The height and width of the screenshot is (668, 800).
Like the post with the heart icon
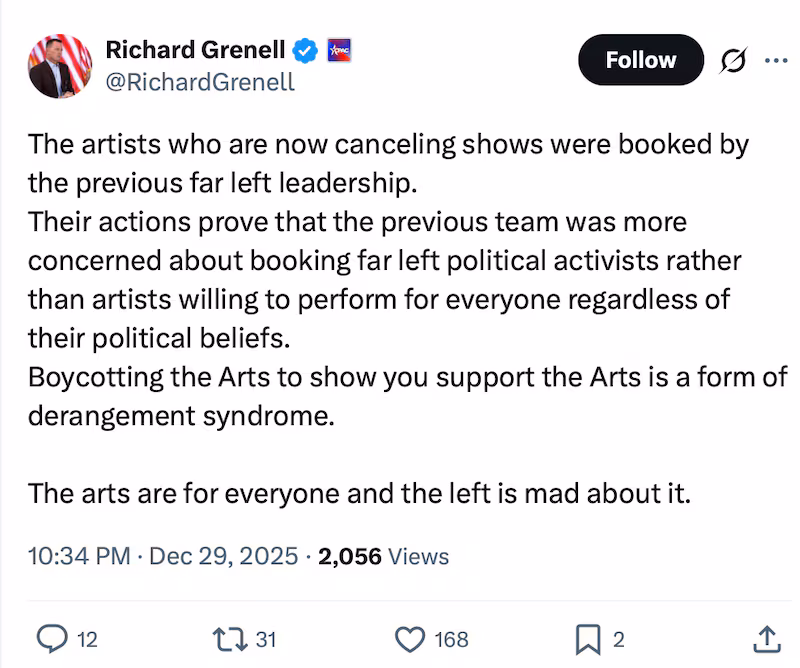[x=409, y=637]
